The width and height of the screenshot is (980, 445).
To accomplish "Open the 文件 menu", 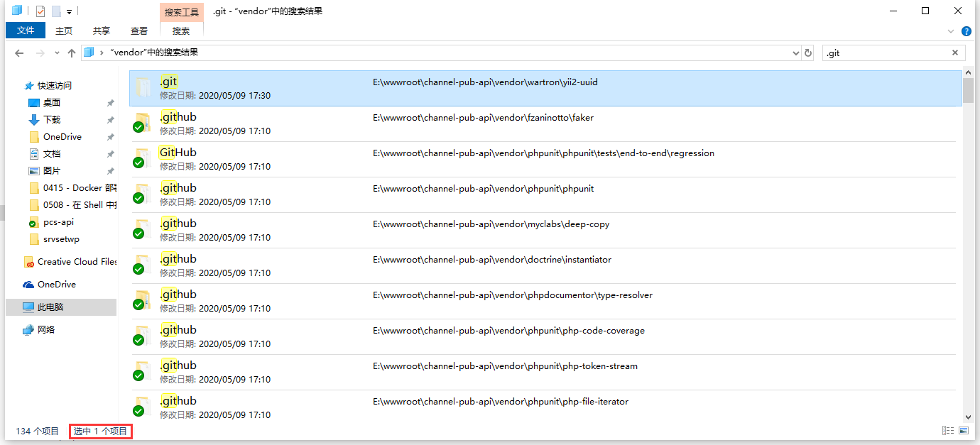I will 26,31.
